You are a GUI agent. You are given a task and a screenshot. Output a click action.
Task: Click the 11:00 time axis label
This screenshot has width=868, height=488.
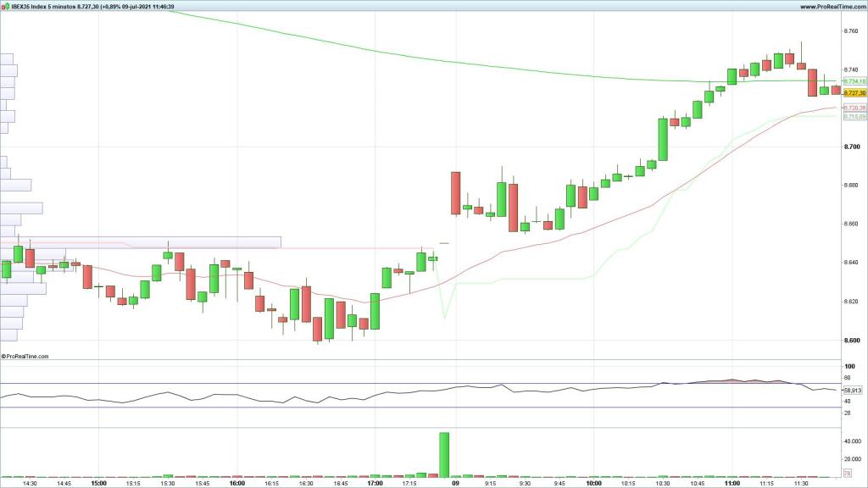click(x=733, y=484)
